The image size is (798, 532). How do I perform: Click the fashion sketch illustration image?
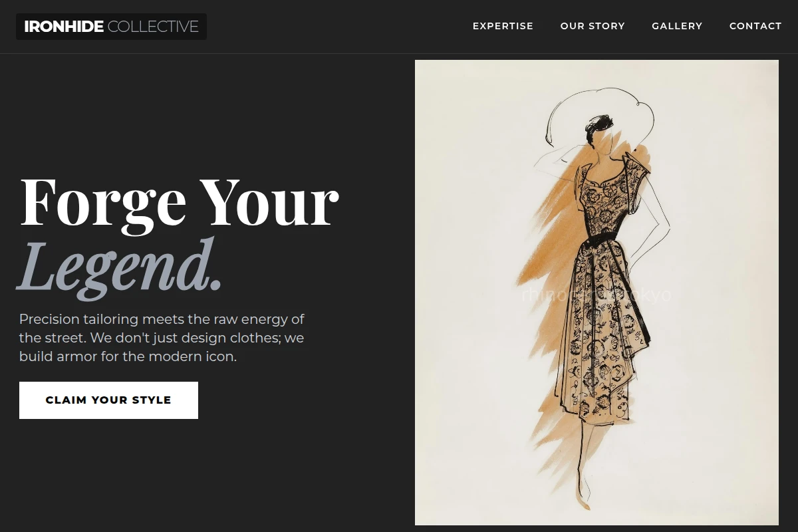click(597, 293)
